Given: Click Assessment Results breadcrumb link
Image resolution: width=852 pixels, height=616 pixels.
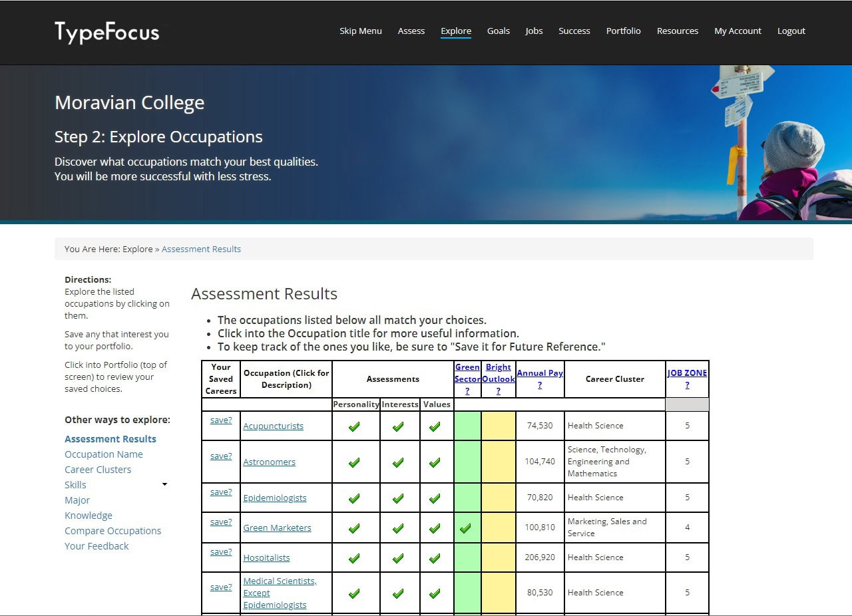Looking at the screenshot, I should (201, 249).
